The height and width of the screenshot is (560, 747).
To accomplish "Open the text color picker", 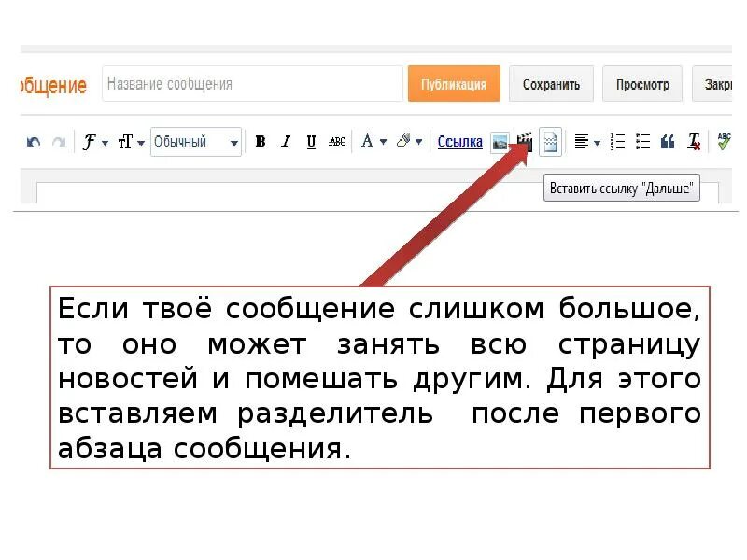I will pos(373,141).
